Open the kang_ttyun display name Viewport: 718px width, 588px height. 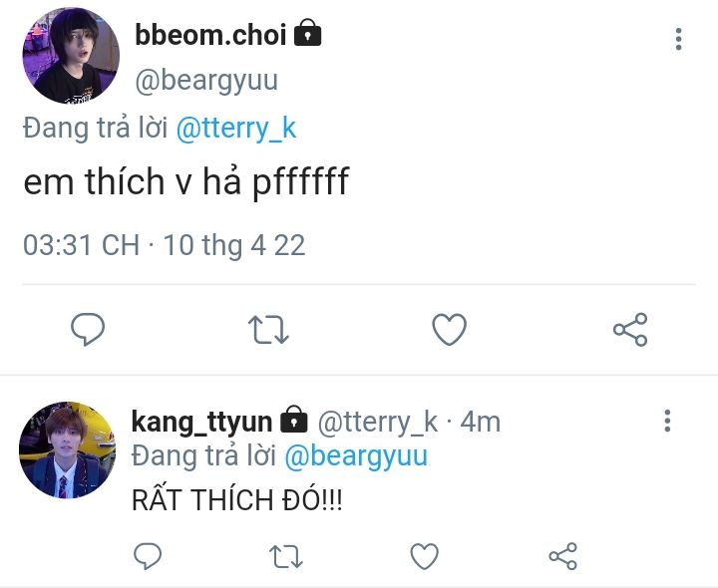coord(203,422)
